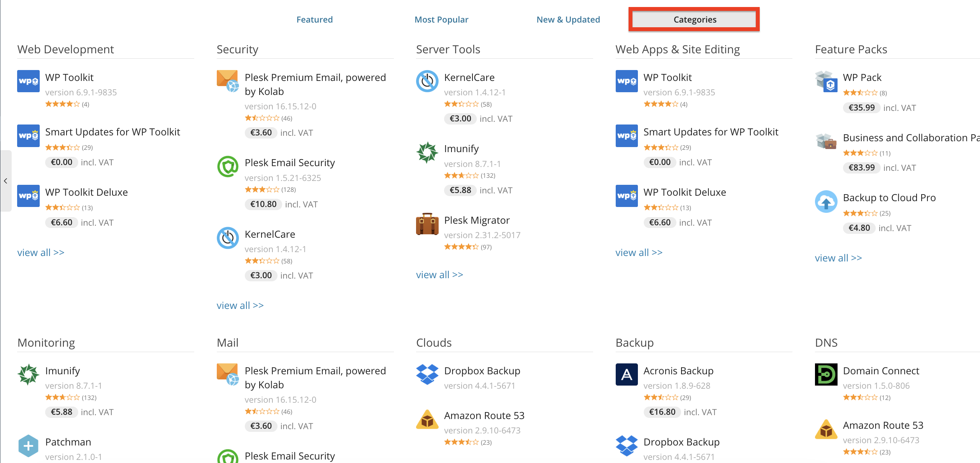Open the Acronis Backup title
Viewport: 980px width, 463px height.
click(x=678, y=371)
